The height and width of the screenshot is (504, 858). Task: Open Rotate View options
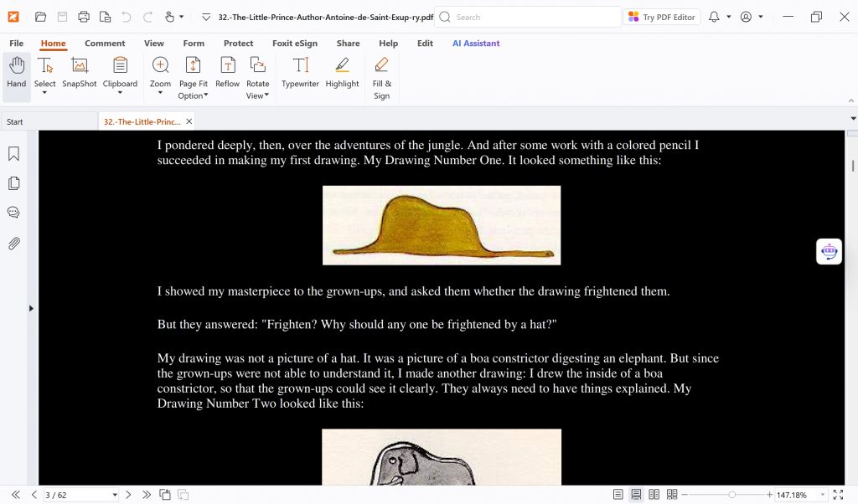[x=258, y=78]
